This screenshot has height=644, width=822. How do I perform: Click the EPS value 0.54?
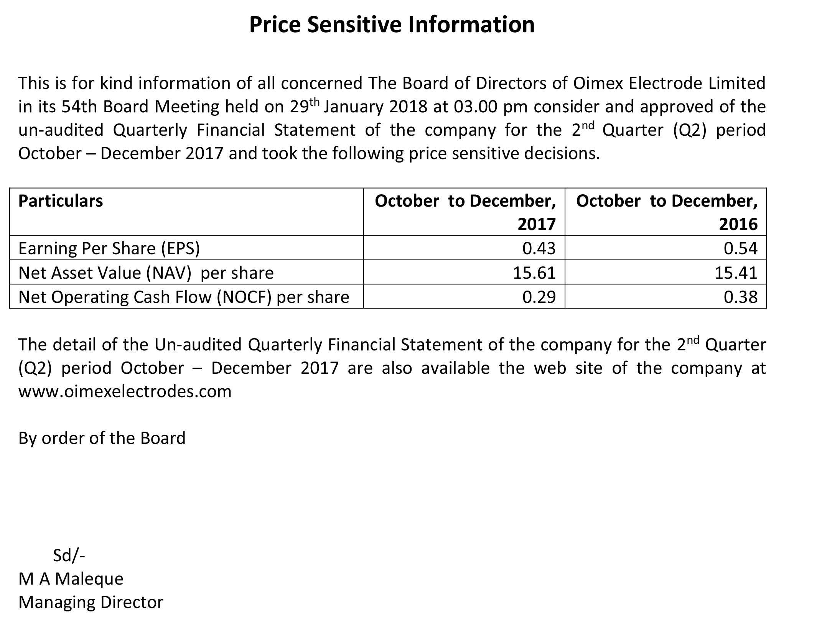pos(740,248)
